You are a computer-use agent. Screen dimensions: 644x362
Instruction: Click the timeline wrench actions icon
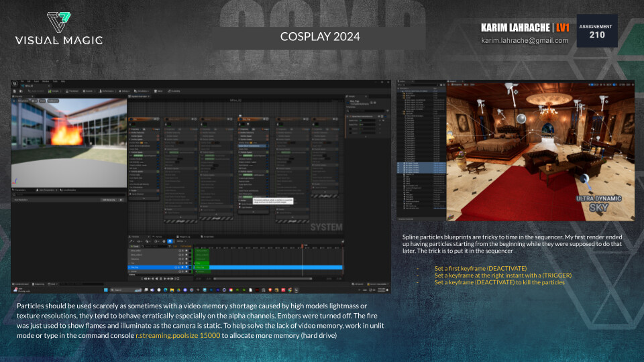131,241
